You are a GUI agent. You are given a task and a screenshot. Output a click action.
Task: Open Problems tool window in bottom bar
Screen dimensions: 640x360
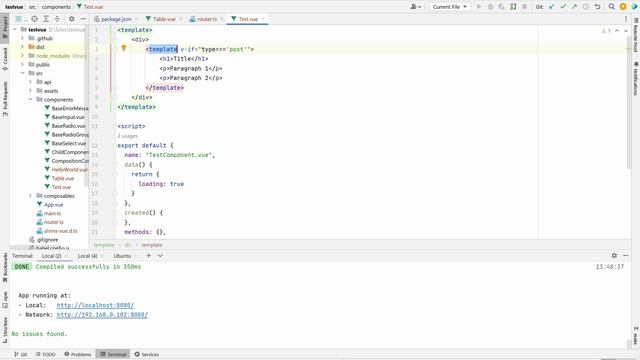[x=78, y=354]
